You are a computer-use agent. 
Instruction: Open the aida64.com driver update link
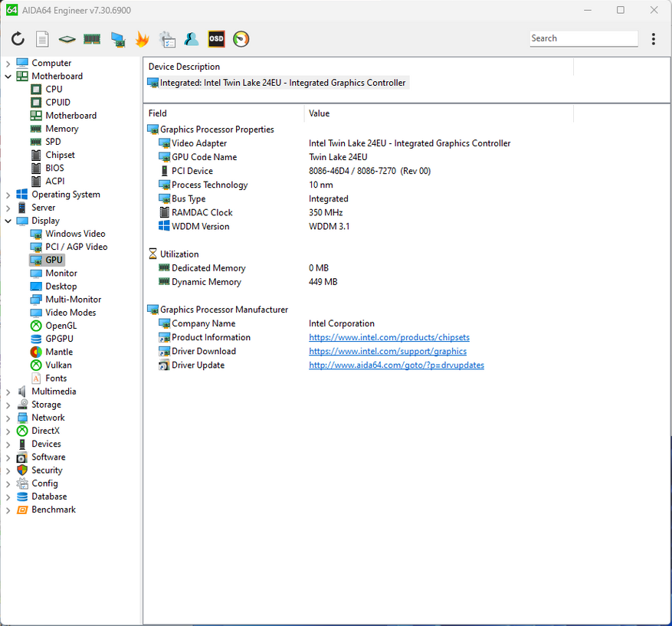click(396, 365)
